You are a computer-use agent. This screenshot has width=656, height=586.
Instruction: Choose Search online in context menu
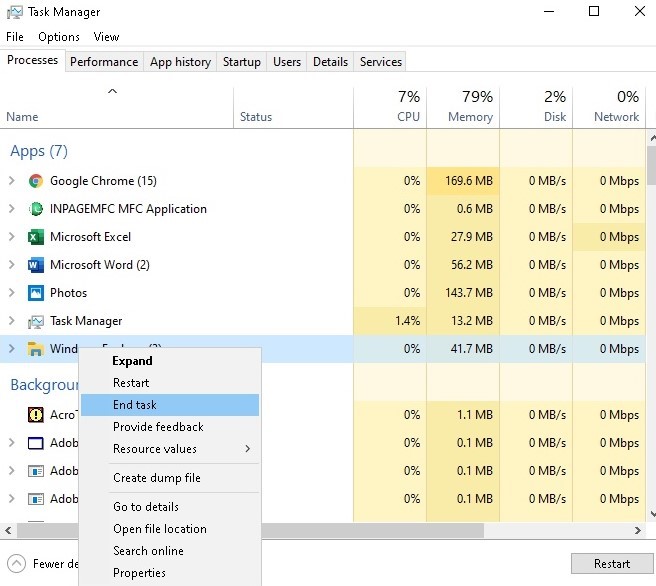170,550
